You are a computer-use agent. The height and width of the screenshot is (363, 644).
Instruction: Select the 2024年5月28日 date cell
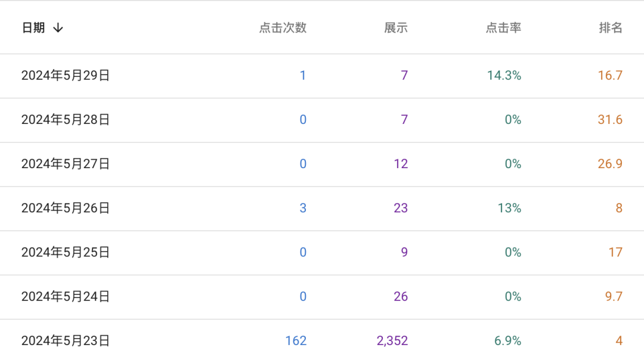coord(66,120)
